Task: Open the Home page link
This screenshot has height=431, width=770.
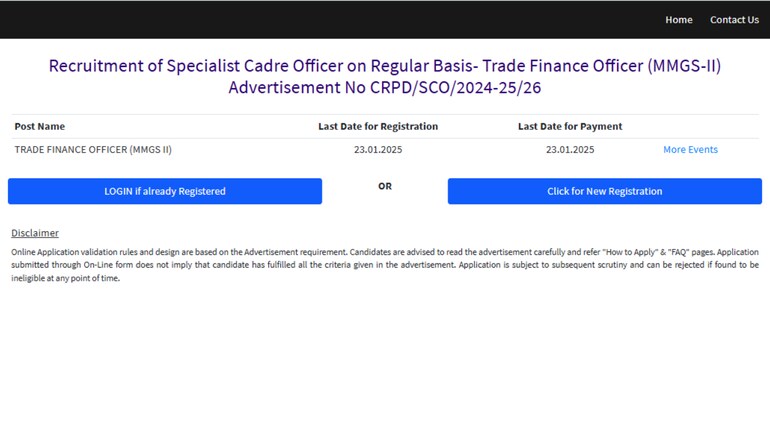Action: pos(679,20)
